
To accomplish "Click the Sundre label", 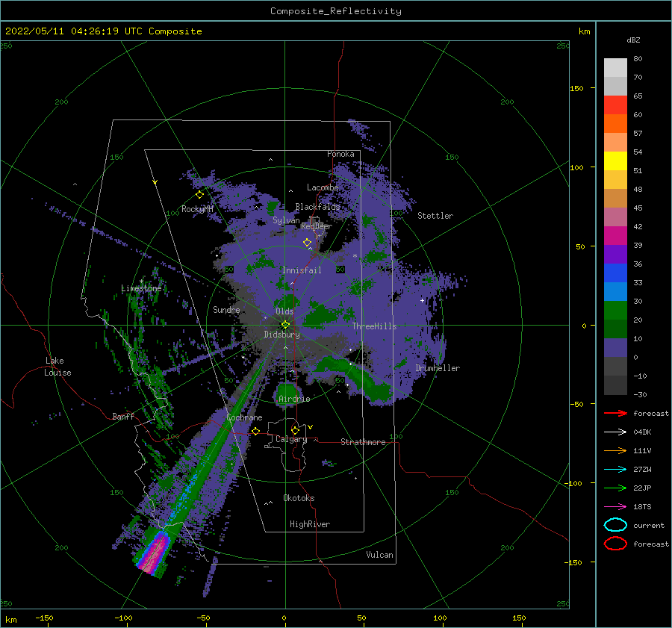I will coord(226,309).
